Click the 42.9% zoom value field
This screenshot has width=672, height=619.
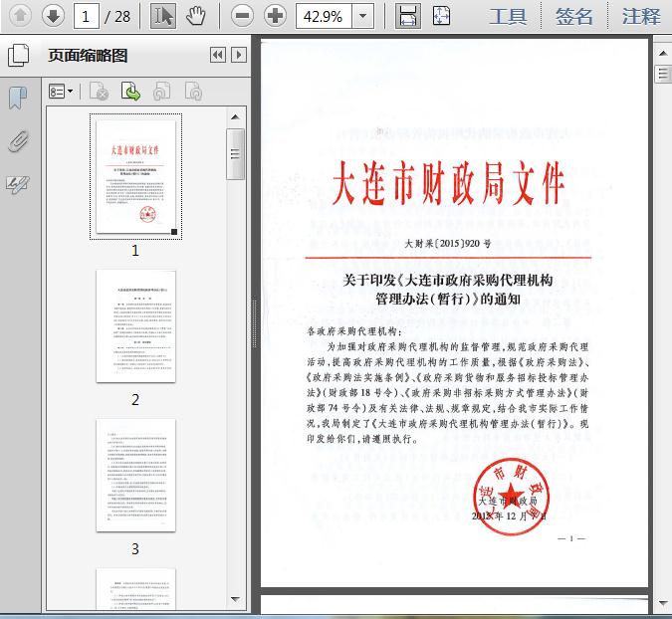pyautogui.click(x=324, y=16)
